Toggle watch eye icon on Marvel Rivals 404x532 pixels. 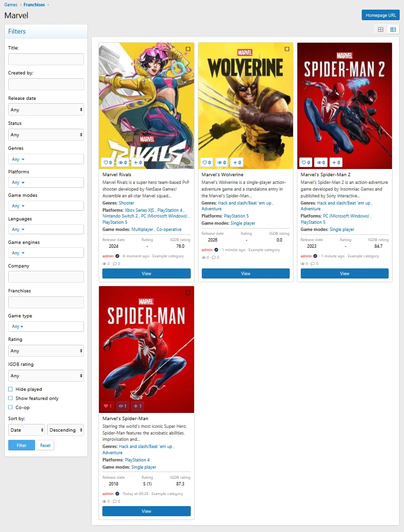tap(122, 162)
